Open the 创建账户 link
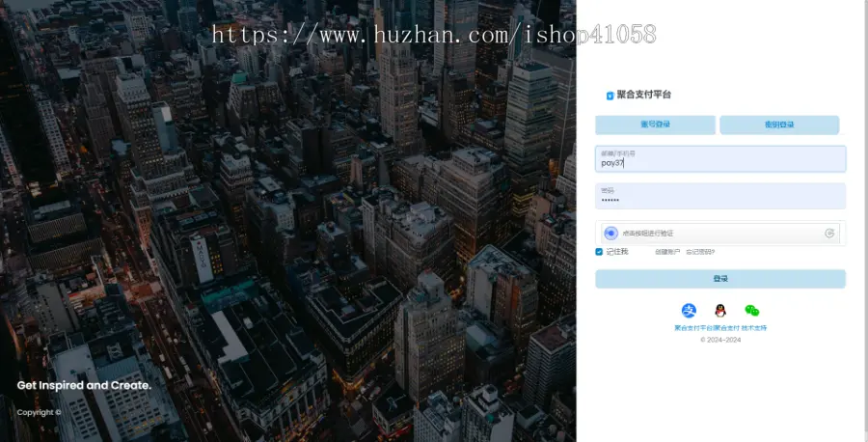Image resolution: width=868 pixels, height=442 pixels. [667, 252]
